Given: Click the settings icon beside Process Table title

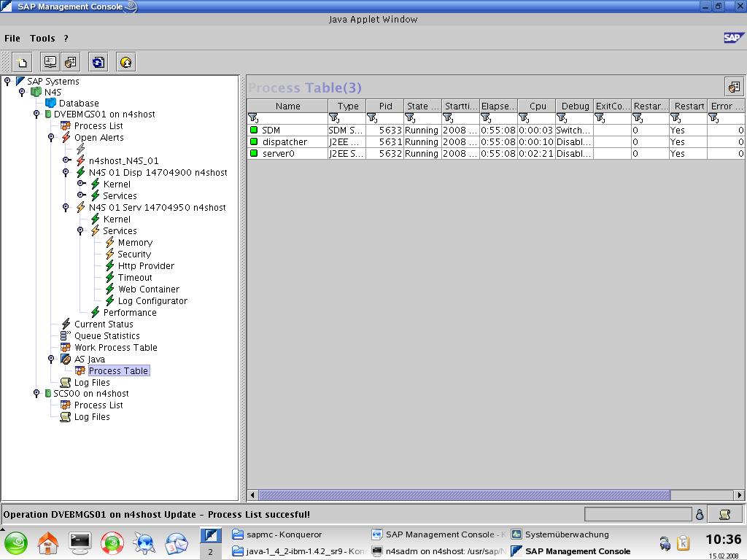Looking at the screenshot, I should click(733, 87).
